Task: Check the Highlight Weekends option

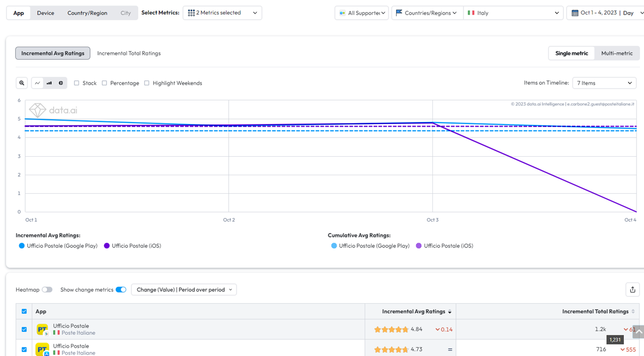Action: tap(147, 83)
